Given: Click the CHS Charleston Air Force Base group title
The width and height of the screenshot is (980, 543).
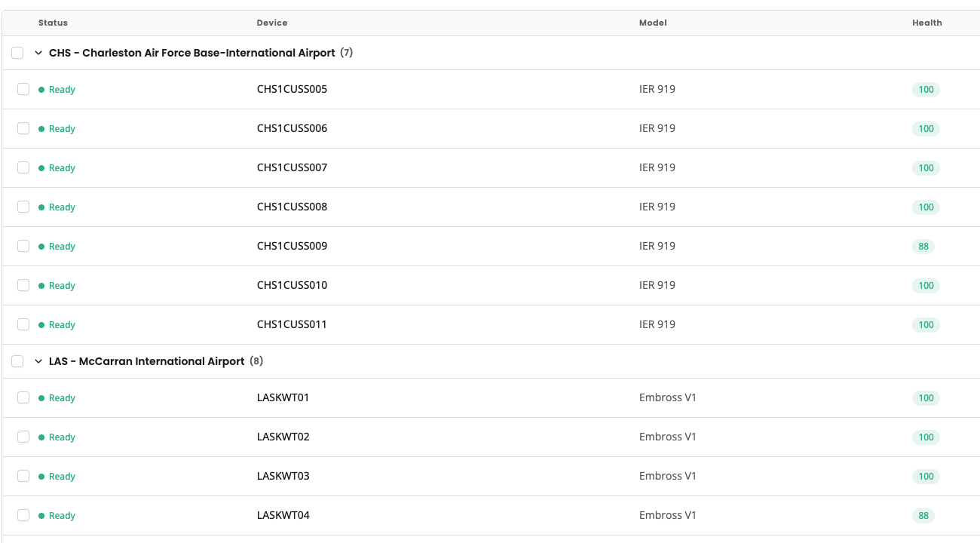Looking at the screenshot, I should point(192,53).
